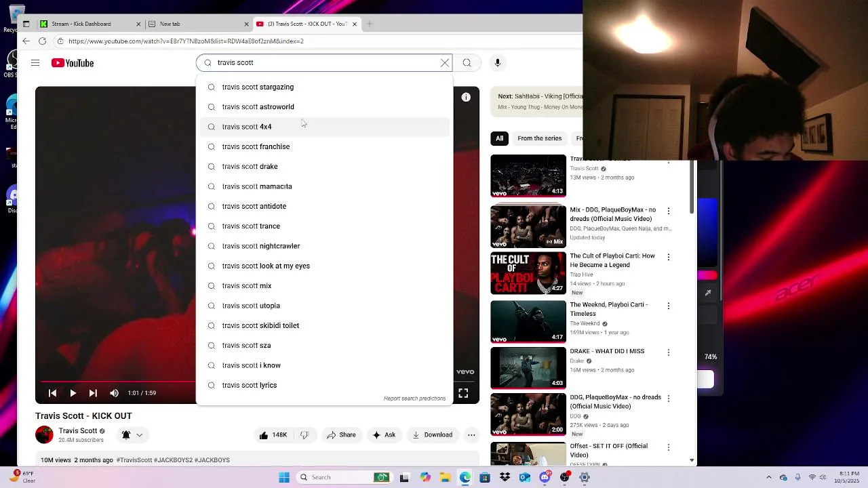Close the Travis Scott KICK OUT tab
The width and height of the screenshot is (868, 488).
[x=354, y=24]
